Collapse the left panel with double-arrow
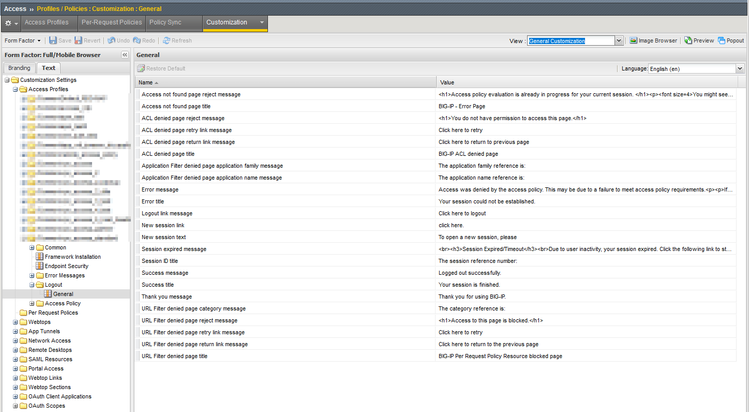 (124, 55)
